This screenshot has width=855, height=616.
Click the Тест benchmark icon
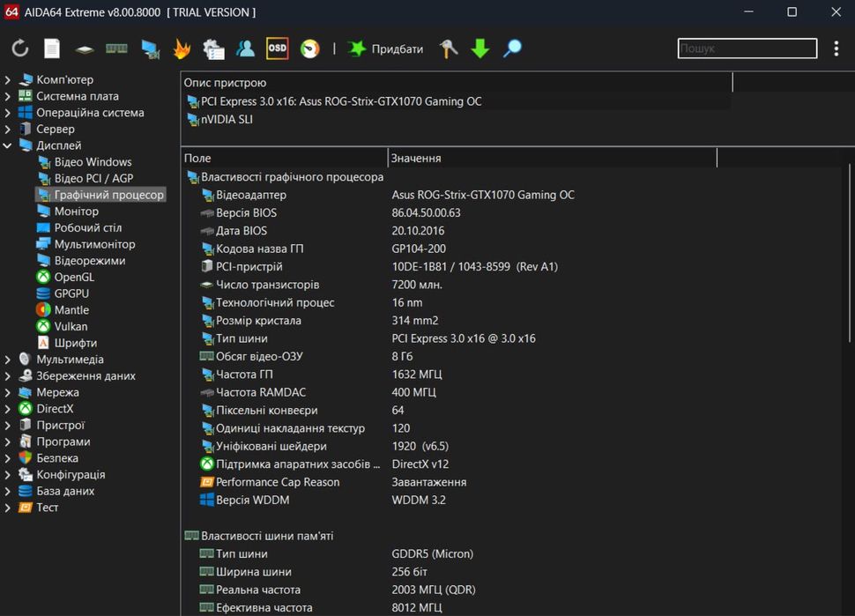(x=26, y=508)
